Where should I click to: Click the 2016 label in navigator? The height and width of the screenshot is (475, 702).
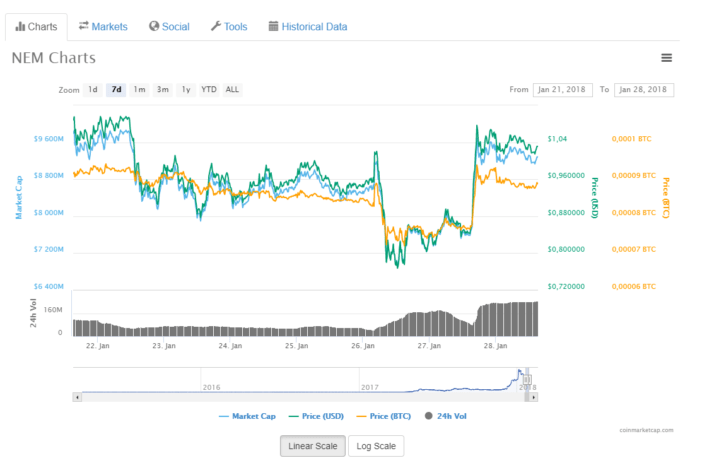click(211, 387)
